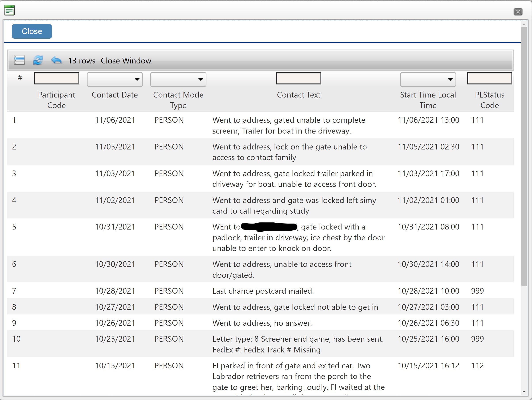532x400 pixels.
Task: Click the scrollbar up arrow
Action: tap(524, 24)
